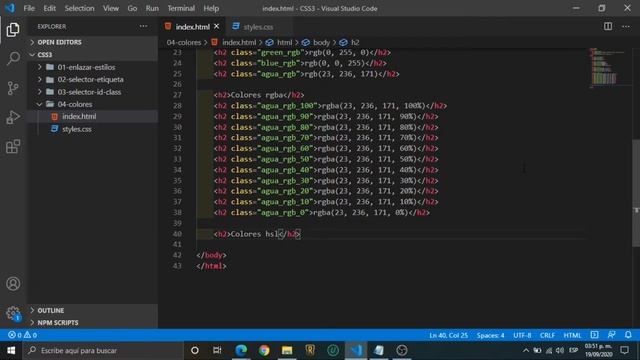Click line number 39 in the gutter
Screen dimensions: 640x360
pyautogui.click(x=177, y=223)
